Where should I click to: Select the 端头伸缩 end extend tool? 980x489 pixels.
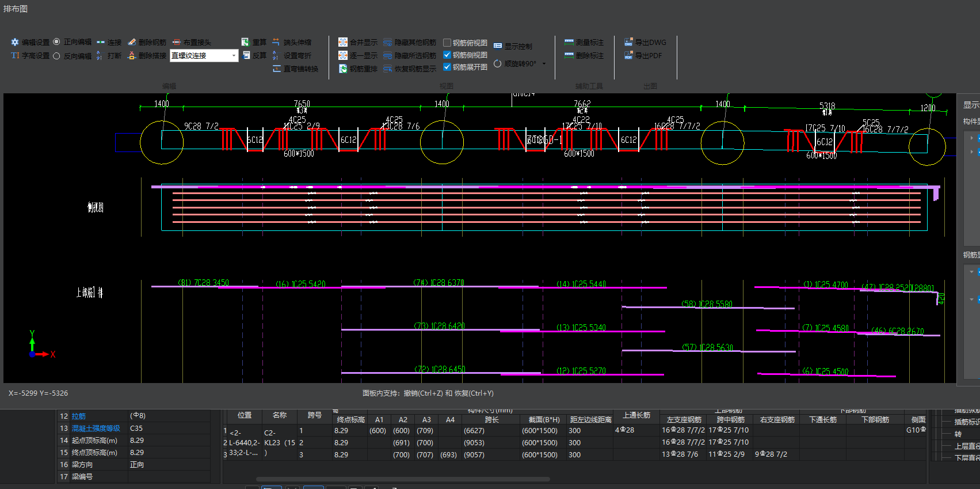[x=292, y=43]
